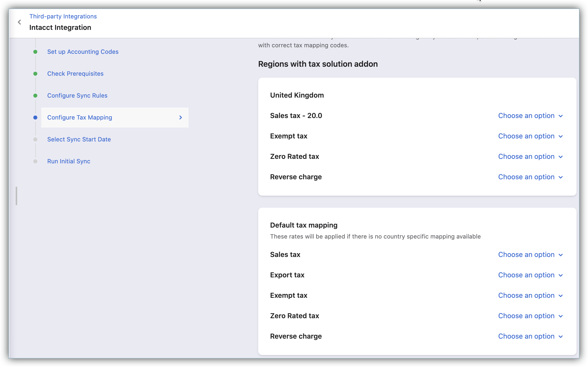Click the Sales tax - 20.0 label
This screenshot has height=367, width=588.
tap(296, 116)
